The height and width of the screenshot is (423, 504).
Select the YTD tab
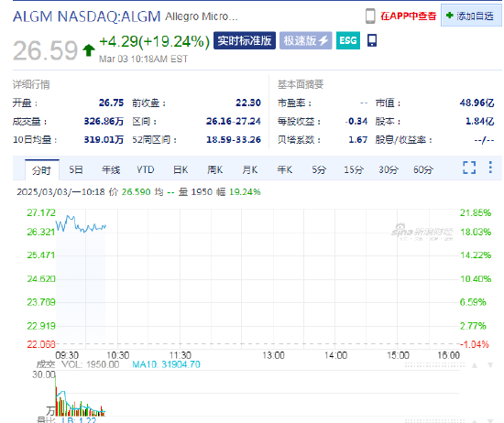coord(146,169)
